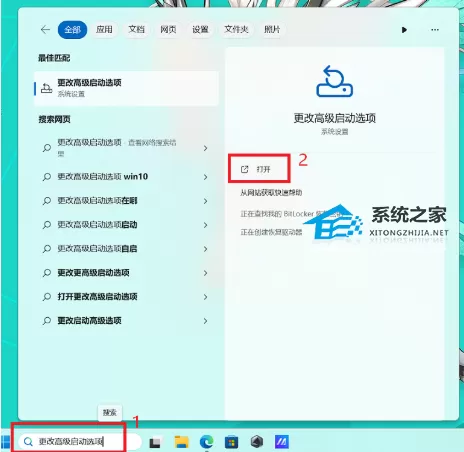Image resolution: width=464 pixels, height=452 pixels.
Task: Select suggestion 更改高级启动选项 win10
Action: pyautogui.click(x=102, y=177)
